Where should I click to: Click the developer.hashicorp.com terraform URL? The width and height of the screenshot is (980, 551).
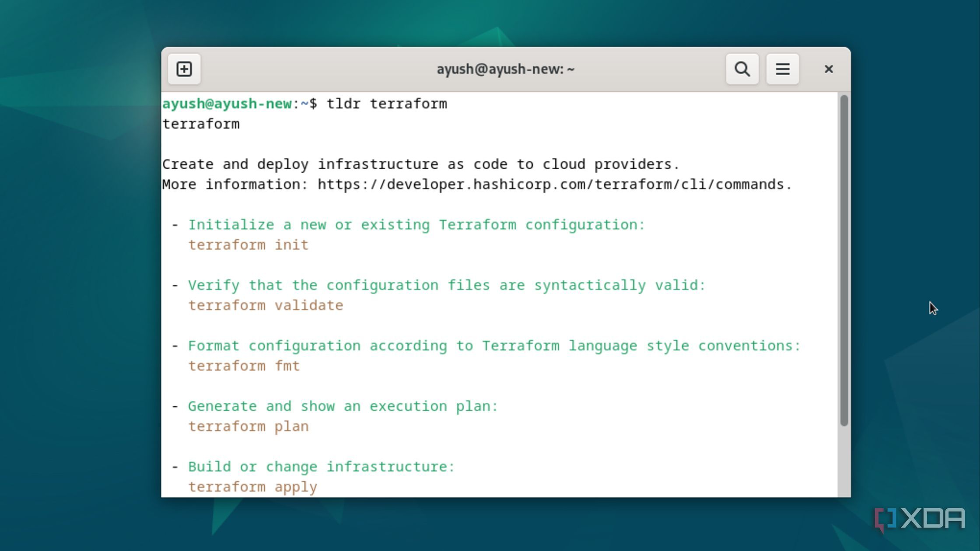click(554, 185)
